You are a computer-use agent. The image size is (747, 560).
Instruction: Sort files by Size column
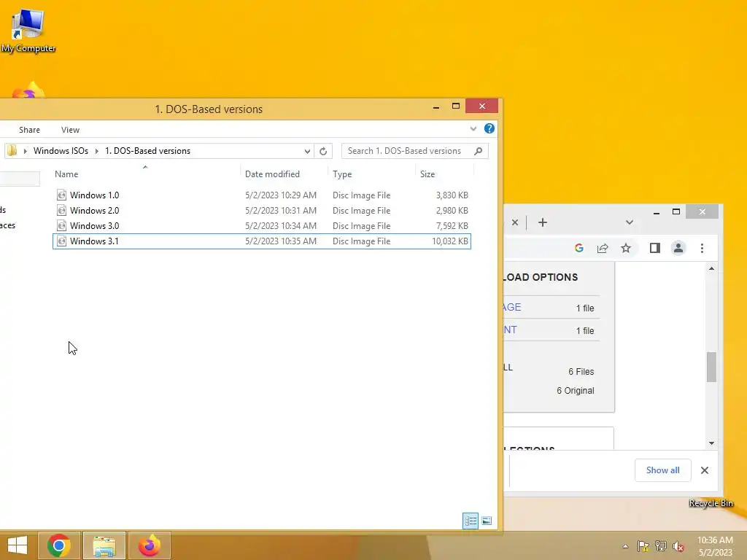tap(427, 174)
